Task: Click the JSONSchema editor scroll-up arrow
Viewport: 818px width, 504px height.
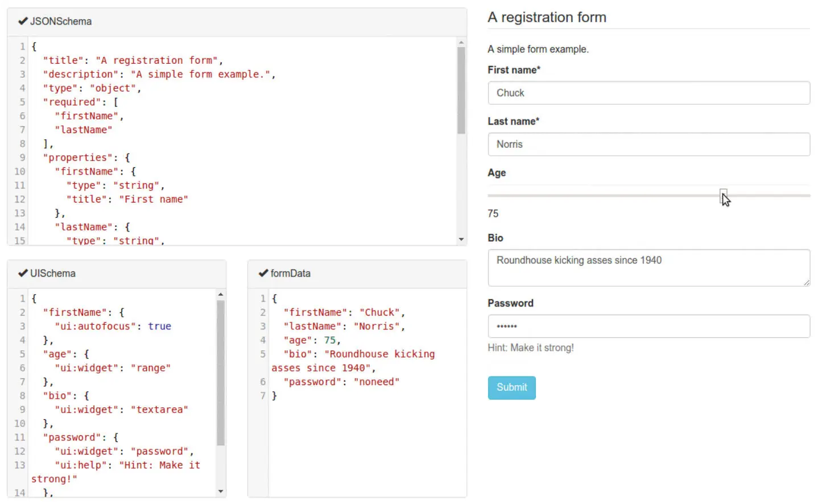Action: tap(461, 42)
